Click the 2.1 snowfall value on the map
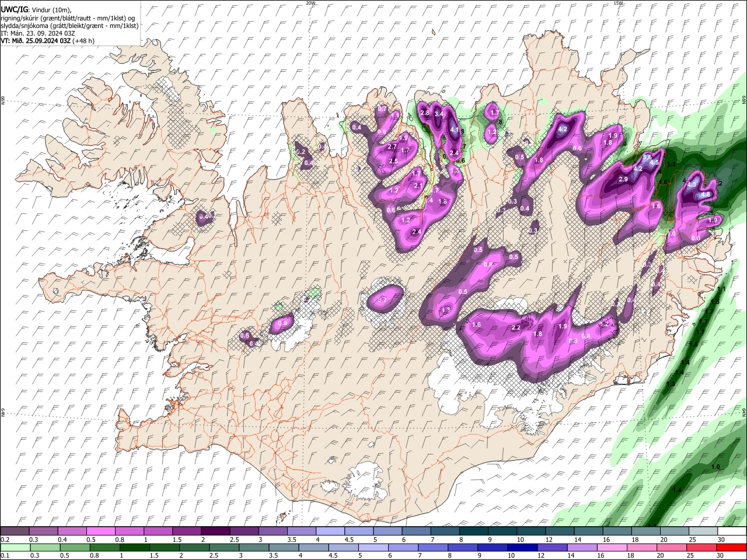 pos(418,185)
